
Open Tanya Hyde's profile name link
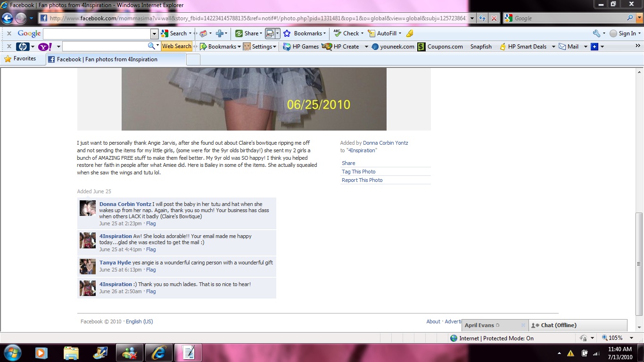115,263
